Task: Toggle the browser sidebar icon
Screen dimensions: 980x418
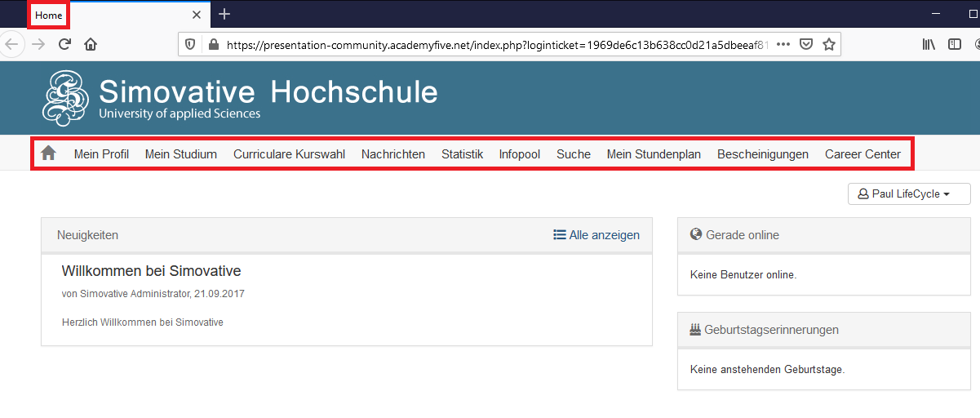Action: tap(954, 44)
